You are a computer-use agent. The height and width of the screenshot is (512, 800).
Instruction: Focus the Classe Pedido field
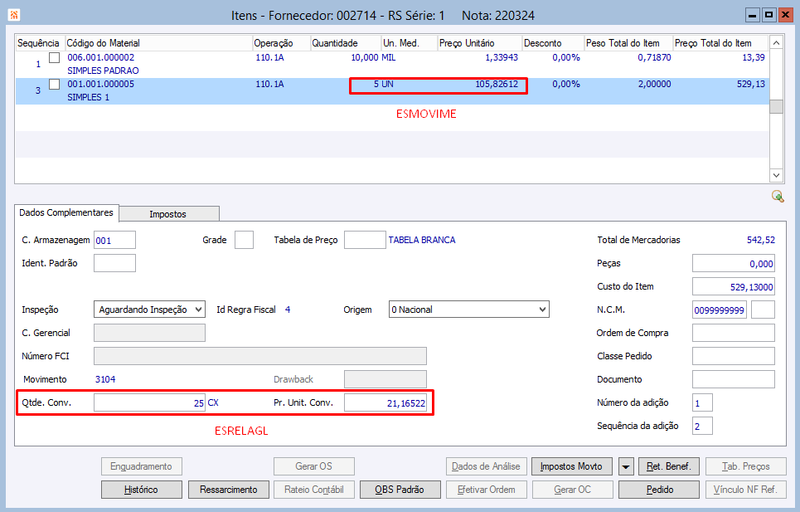click(x=733, y=356)
